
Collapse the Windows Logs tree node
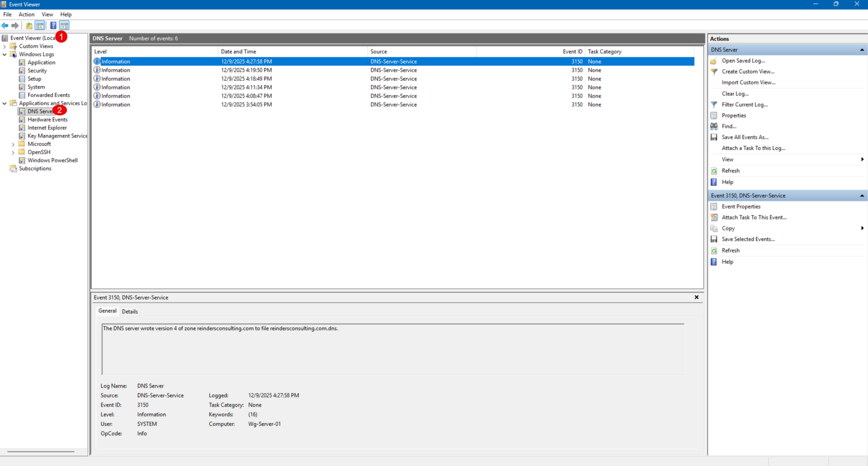[5, 54]
